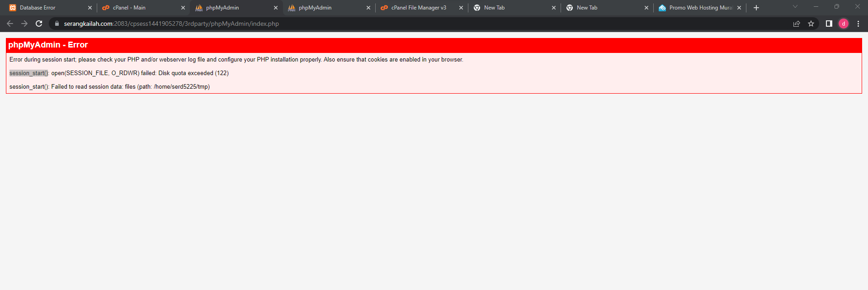
Task: Close the Promo Web Hosting tab
Action: pos(739,8)
